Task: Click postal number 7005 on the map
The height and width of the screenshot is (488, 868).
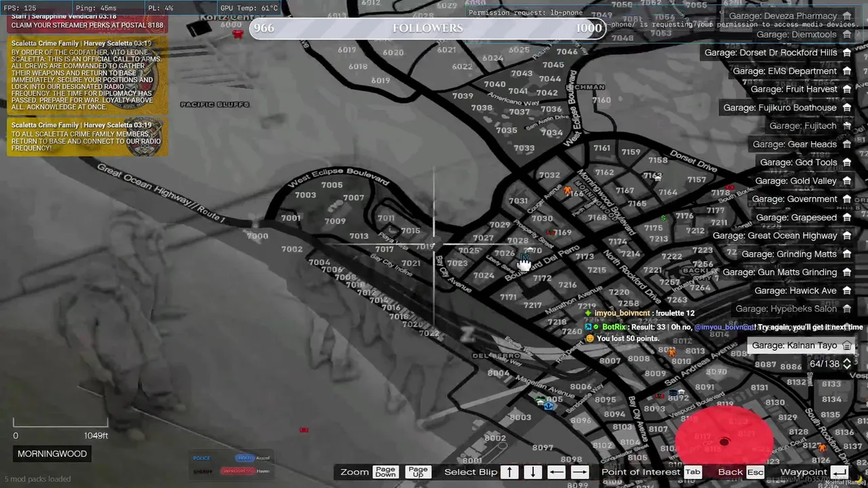Action: point(332,185)
